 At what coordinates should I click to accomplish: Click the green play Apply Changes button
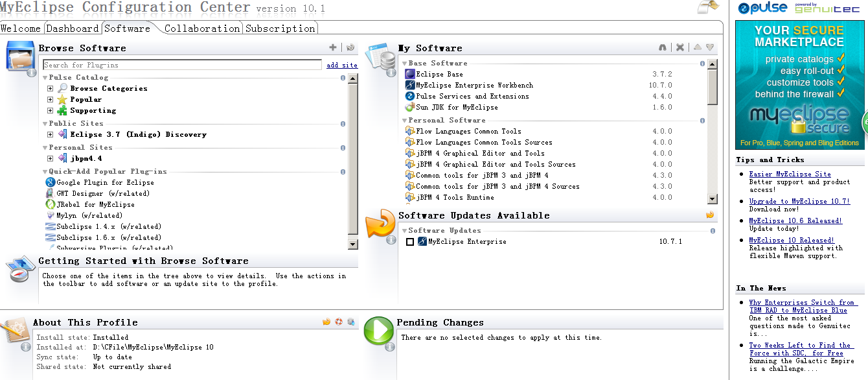(378, 332)
